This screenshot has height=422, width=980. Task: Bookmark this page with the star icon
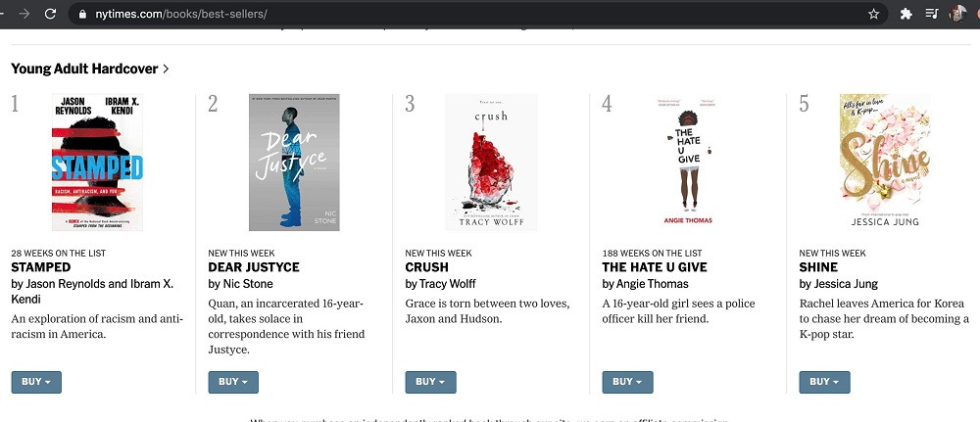873,14
